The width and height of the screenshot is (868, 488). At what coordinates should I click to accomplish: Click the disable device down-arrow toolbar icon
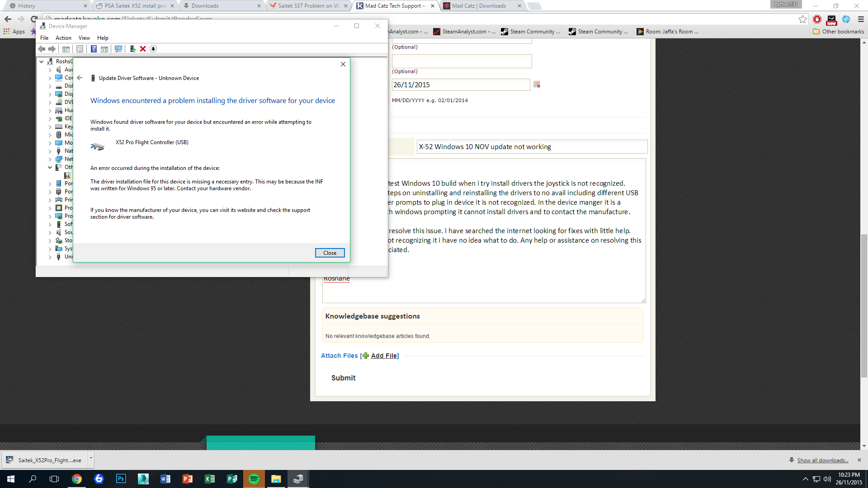153,49
